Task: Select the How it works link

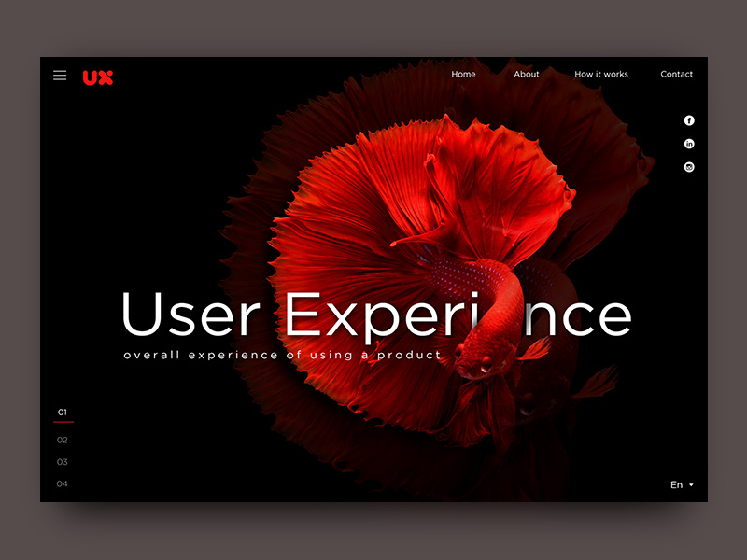Action: point(601,74)
